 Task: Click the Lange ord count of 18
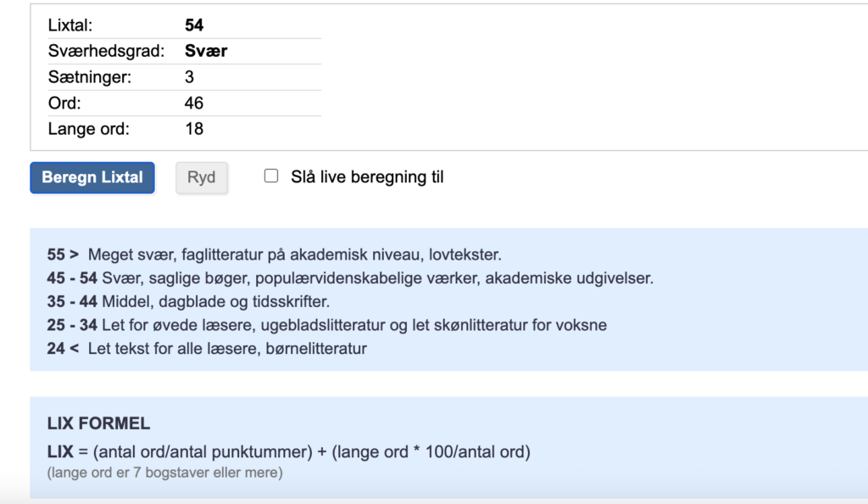[x=194, y=129]
